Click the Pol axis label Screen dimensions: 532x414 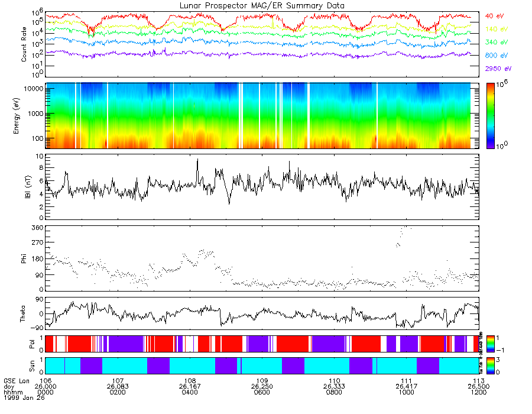click(32, 344)
